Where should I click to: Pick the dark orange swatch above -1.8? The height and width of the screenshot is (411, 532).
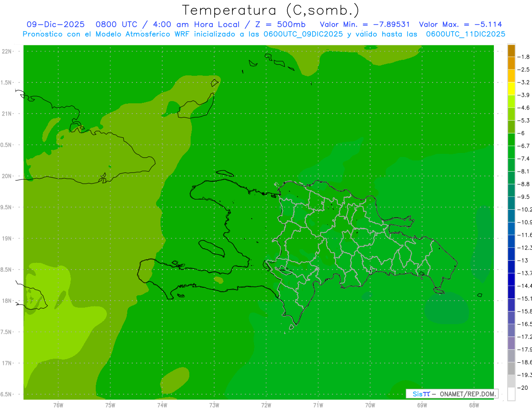[x=511, y=51]
